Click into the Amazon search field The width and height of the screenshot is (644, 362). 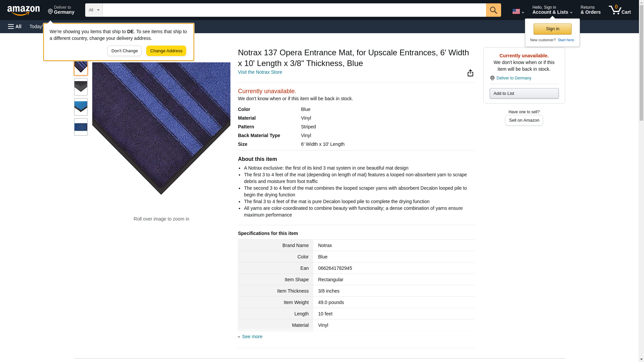click(x=294, y=10)
